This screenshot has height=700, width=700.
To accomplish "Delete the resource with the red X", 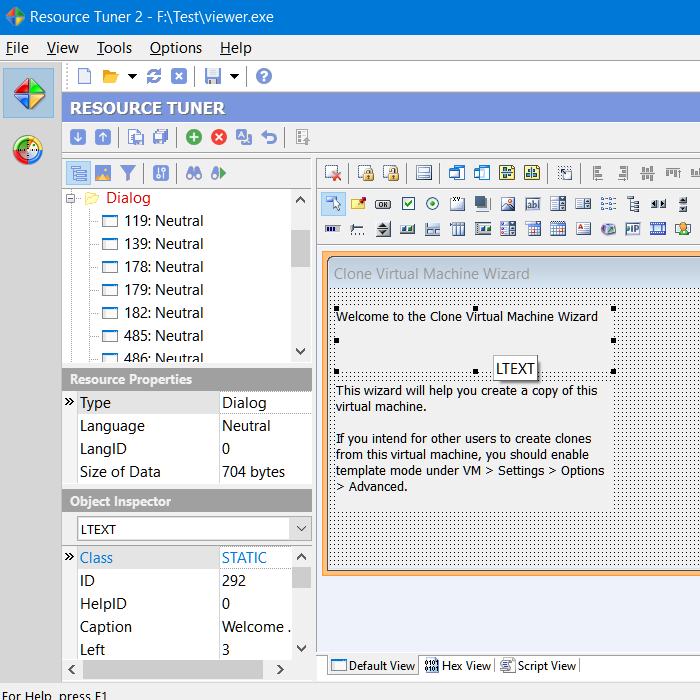I will (219, 137).
